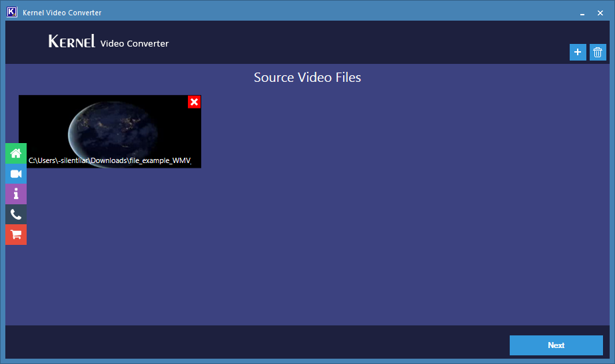Click the window title text in title bar

click(x=62, y=13)
